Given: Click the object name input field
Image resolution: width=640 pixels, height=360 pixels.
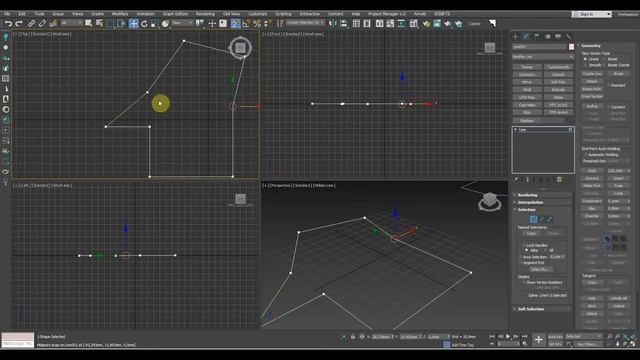Looking at the screenshot, I should click(540, 47).
